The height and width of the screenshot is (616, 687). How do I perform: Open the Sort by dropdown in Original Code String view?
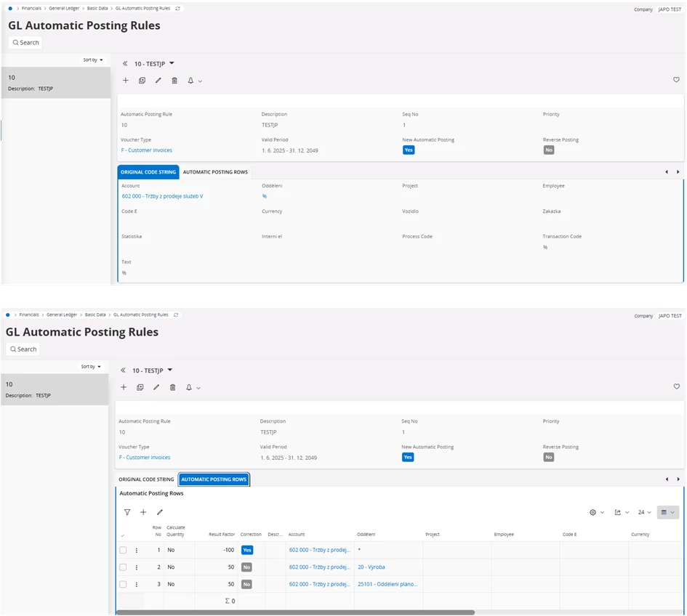(x=92, y=60)
